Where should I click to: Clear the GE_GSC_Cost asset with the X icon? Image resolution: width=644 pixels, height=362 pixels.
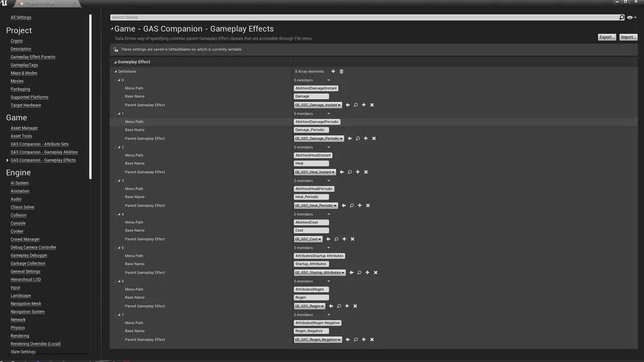coord(352,239)
